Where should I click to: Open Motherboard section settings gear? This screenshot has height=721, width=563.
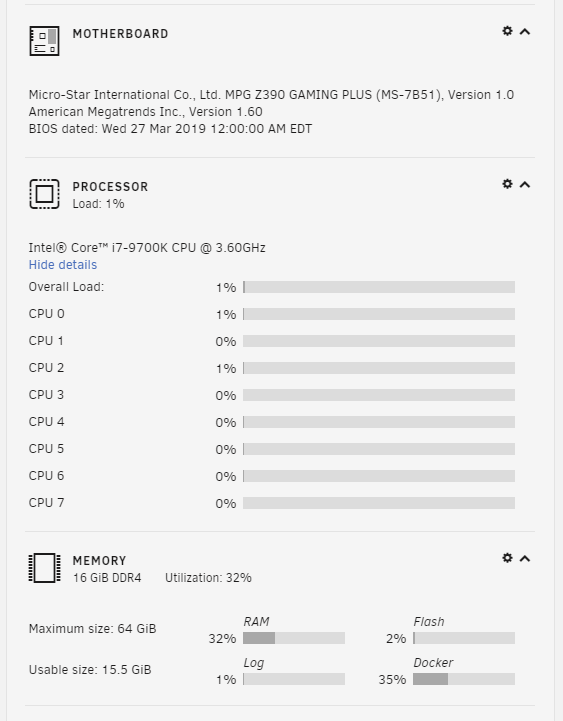pos(507,31)
